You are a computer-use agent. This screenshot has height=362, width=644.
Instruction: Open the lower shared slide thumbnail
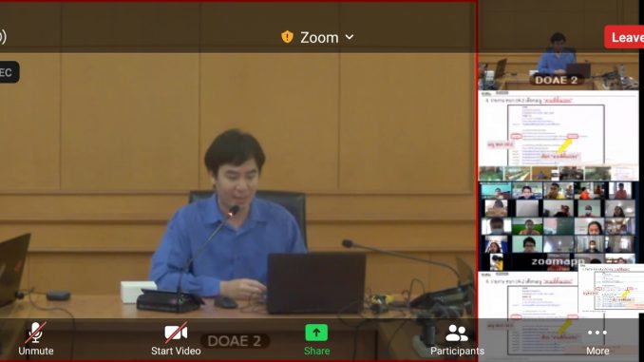528,314
